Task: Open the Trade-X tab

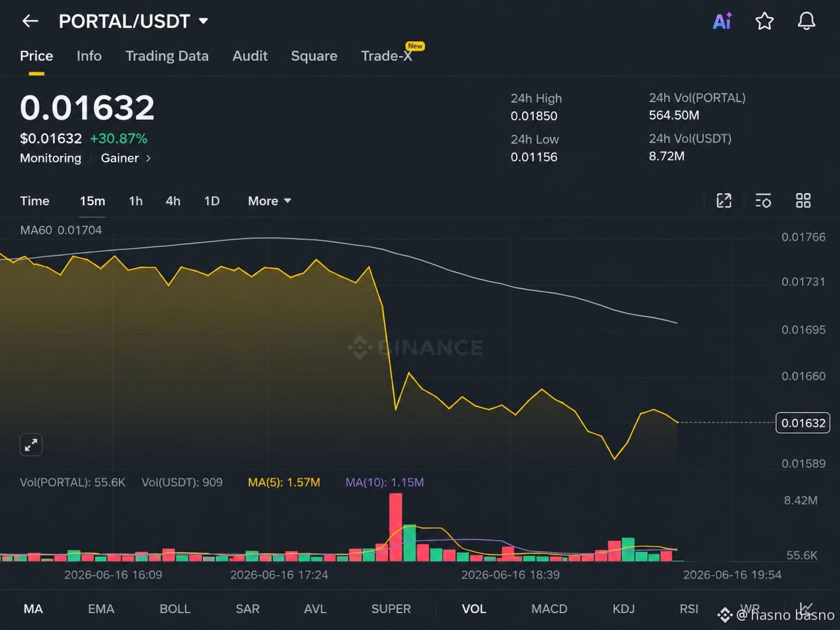Action: (x=386, y=56)
